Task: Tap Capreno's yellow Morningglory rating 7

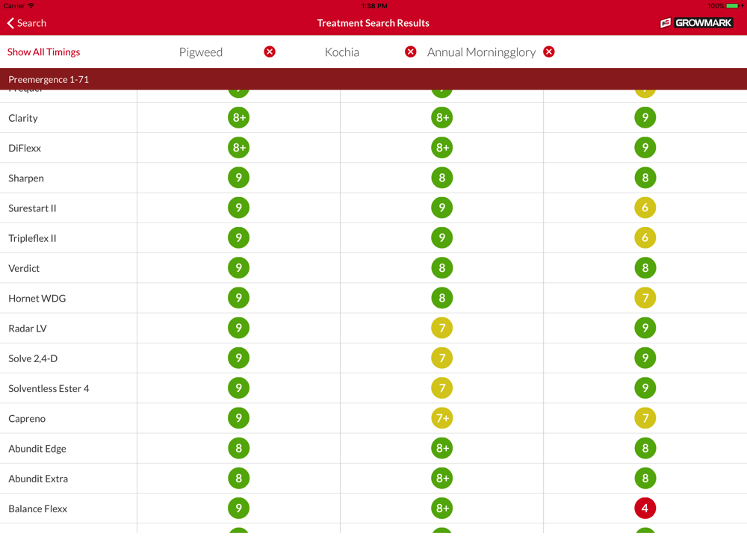Action: point(645,417)
